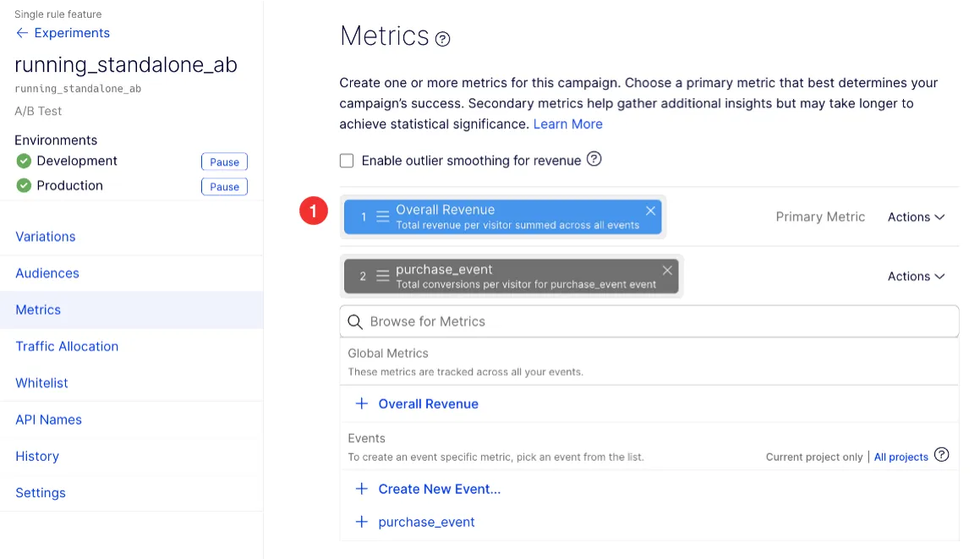Click the green check status for Development
Viewport: 980px width, 559px height.
point(24,162)
